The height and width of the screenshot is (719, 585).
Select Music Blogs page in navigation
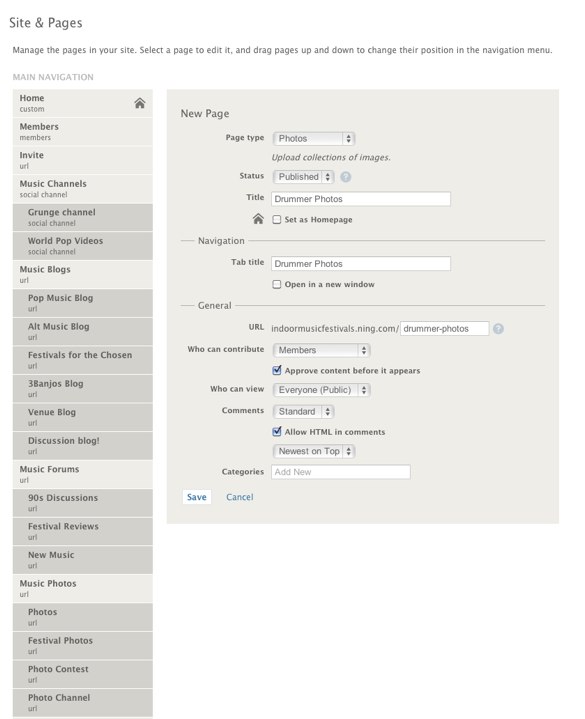(x=83, y=274)
